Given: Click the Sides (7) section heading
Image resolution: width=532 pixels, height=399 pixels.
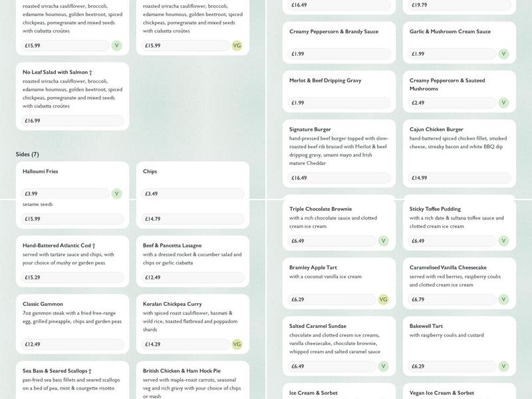Looking at the screenshot, I should point(27,154).
